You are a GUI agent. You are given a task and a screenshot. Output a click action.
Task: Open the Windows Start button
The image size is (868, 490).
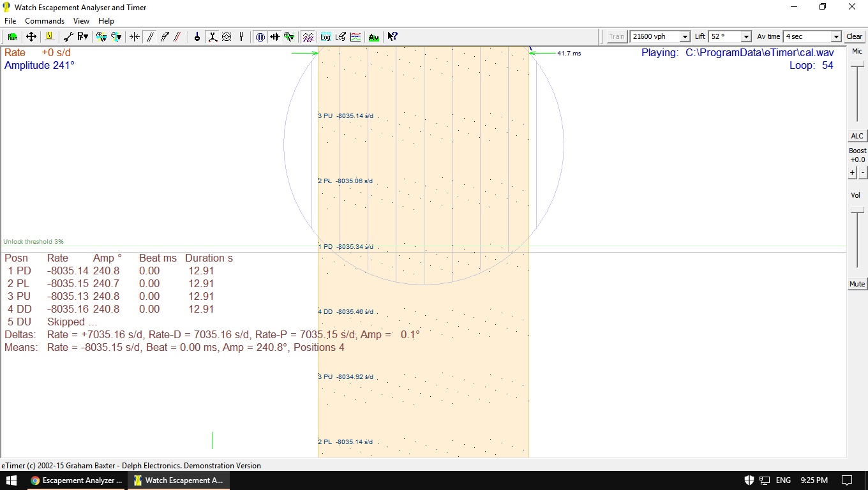coord(11,480)
